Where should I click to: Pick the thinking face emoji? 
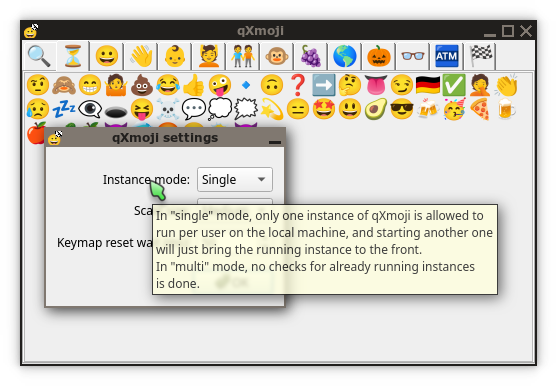[350, 85]
